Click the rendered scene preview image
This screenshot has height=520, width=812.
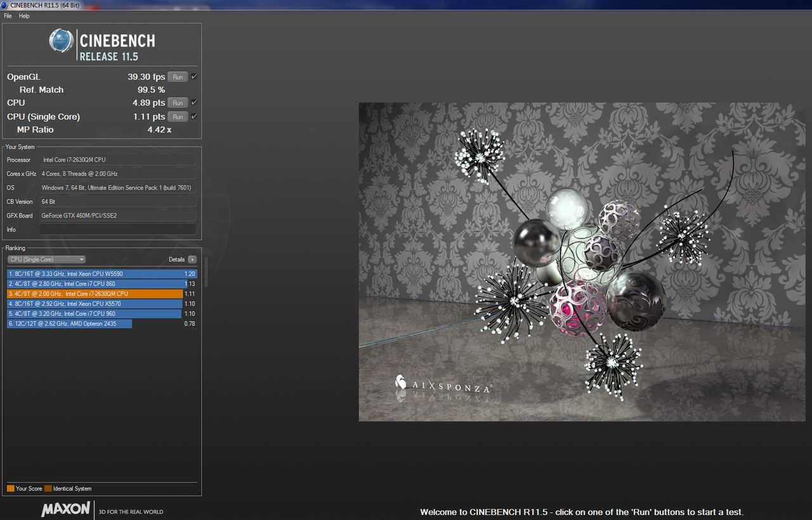(x=582, y=262)
